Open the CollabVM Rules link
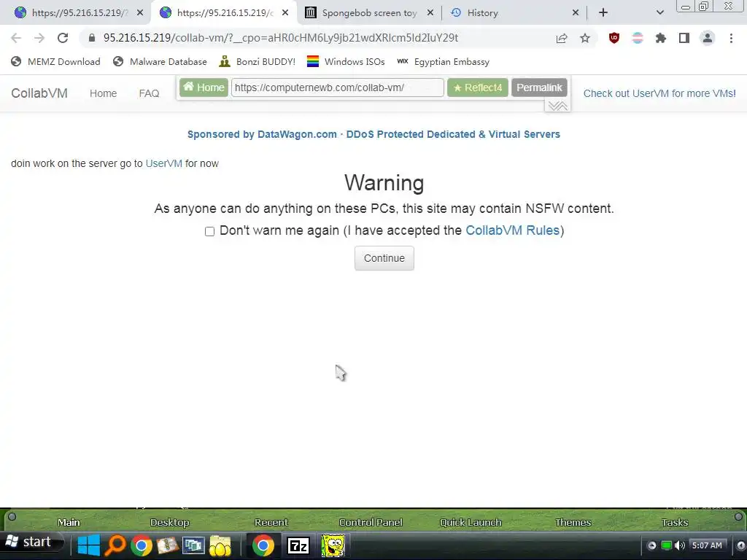747x560 pixels. point(512,230)
